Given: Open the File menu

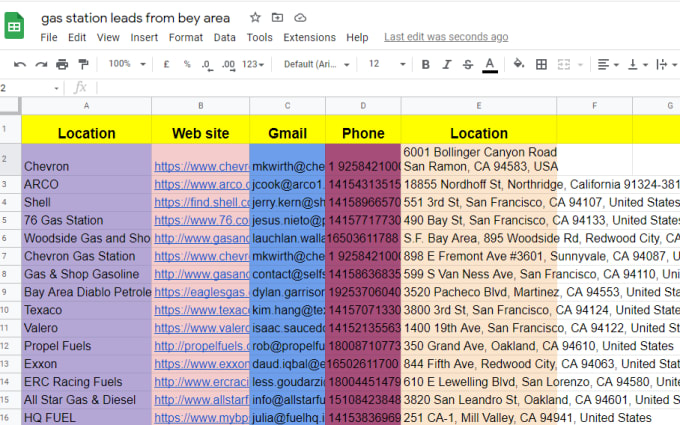Looking at the screenshot, I should [x=49, y=37].
